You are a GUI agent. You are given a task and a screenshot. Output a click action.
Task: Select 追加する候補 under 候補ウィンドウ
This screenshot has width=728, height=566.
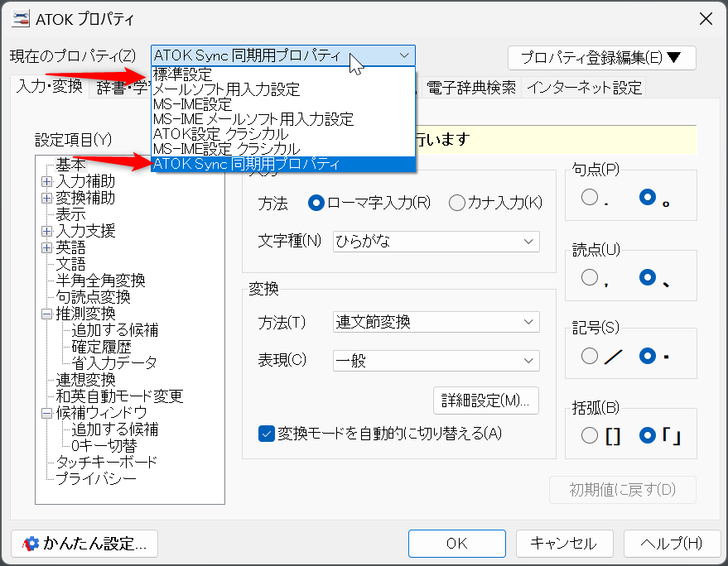click(x=114, y=429)
